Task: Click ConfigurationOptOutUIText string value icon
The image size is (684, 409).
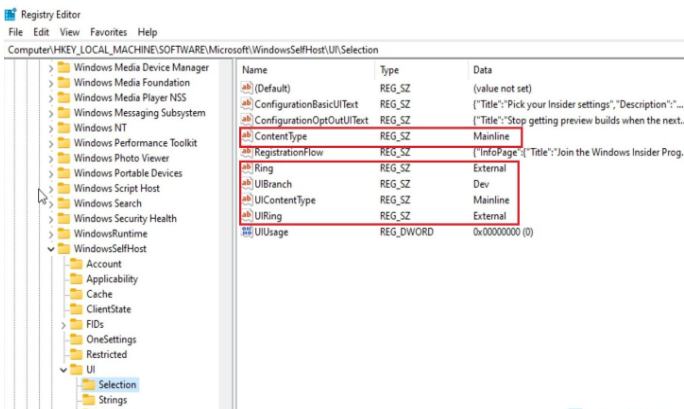Action: coord(246,119)
